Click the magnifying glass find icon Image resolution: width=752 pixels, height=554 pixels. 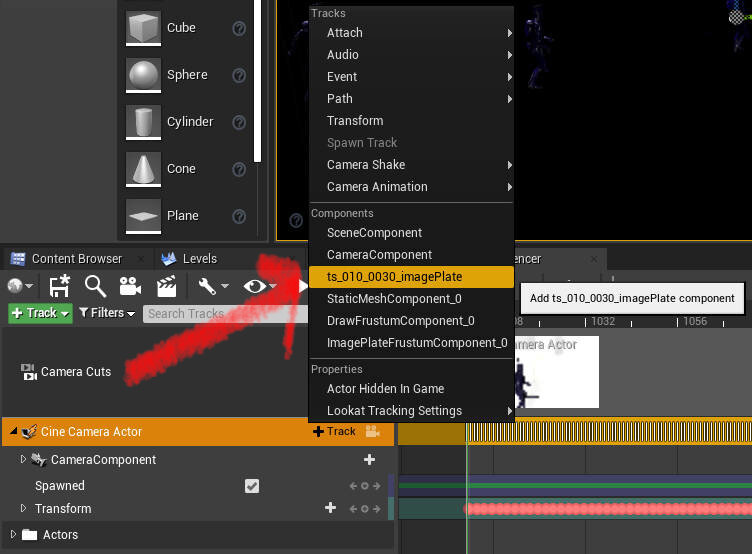pyautogui.click(x=95, y=286)
